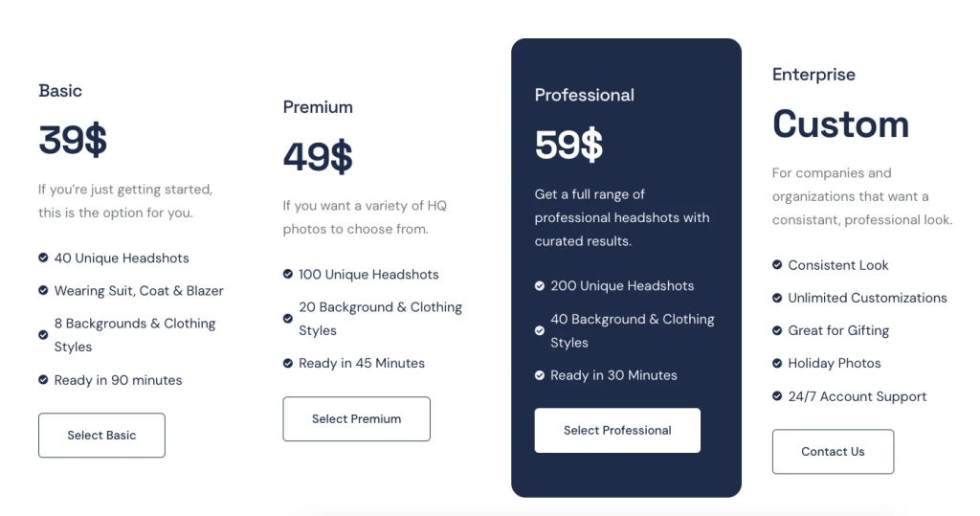980x516 pixels.
Task: Click the Enterprise plan heading
Action: point(813,75)
